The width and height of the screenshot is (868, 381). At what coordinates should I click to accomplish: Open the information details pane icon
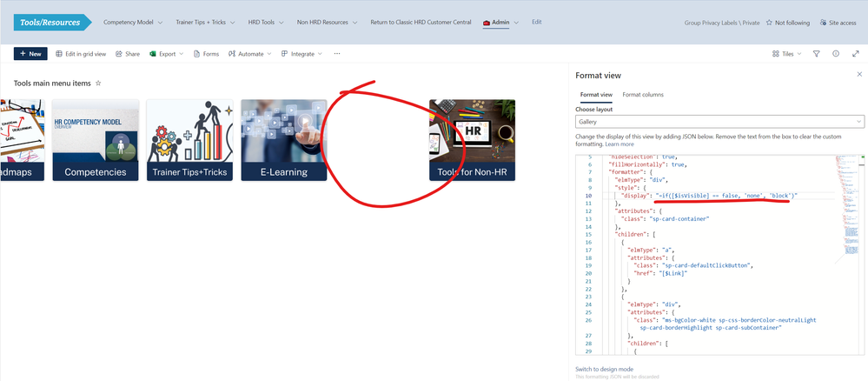[x=836, y=54]
